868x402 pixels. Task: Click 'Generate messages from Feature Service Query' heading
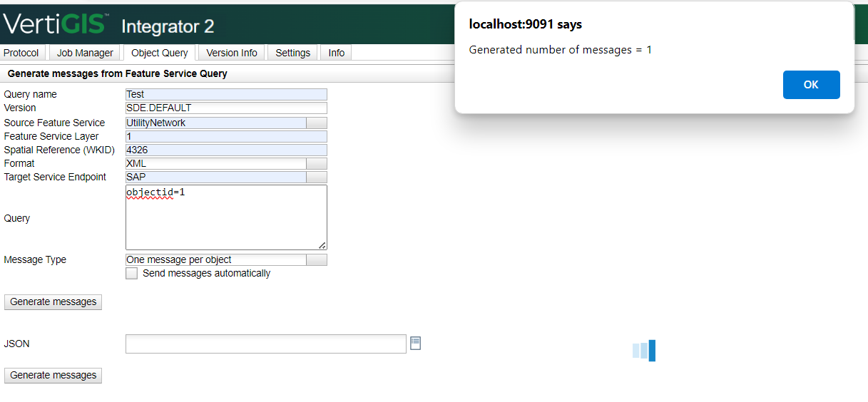tap(118, 73)
